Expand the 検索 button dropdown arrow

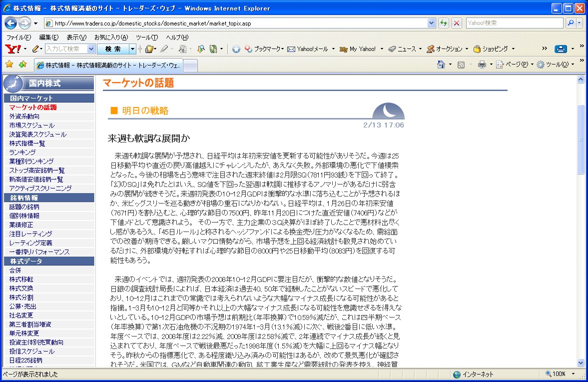(132, 49)
